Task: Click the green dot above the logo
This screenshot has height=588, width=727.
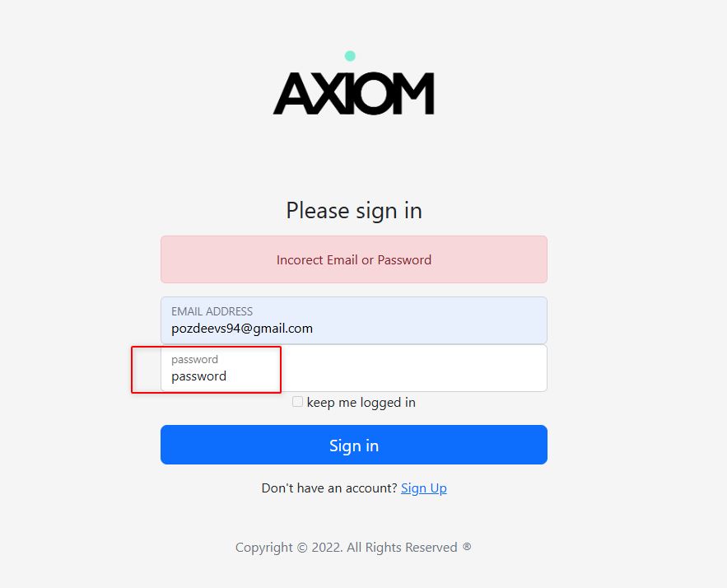Action: coord(350,56)
